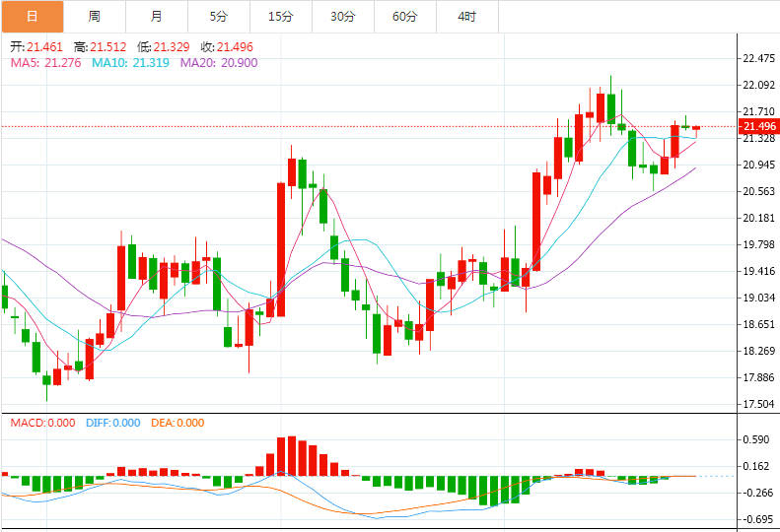Click the MA10: 21.319 indicator label
Image resolution: width=780 pixels, height=532 pixels.
click(x=131, y=63)
